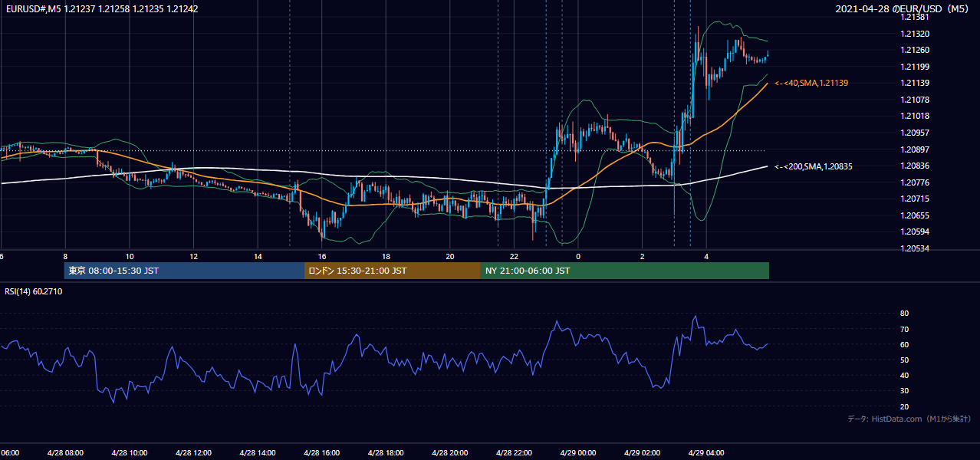The height and width of the screenshot is (460, 980).
Task: Click RSI scale value 80
Action: coord(905,314)
